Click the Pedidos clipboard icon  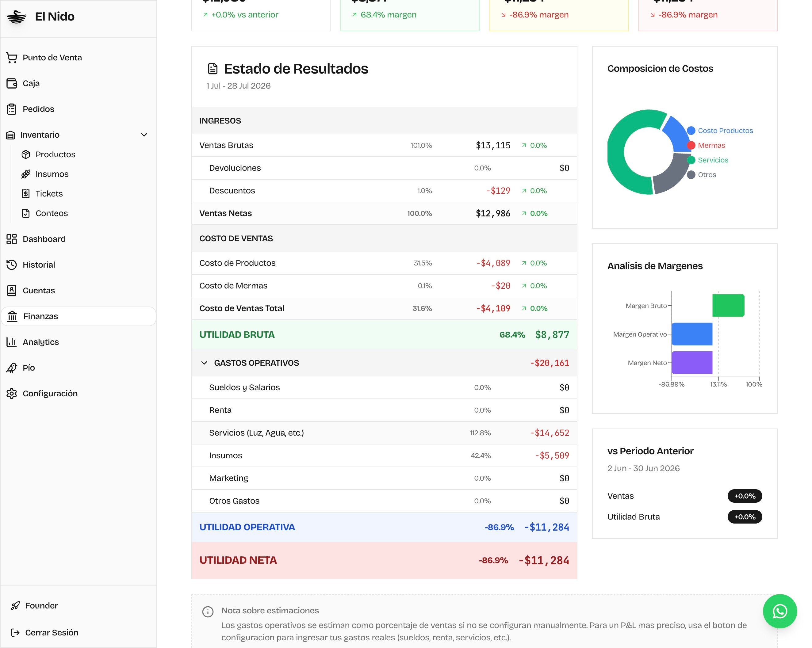(x=12, y=109)
